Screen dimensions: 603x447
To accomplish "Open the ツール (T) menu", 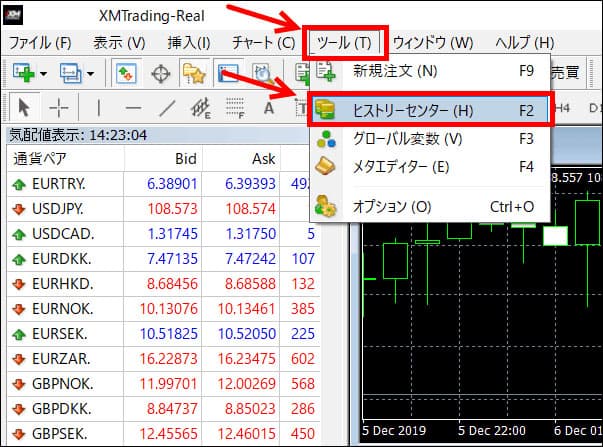I will [343, 43].
